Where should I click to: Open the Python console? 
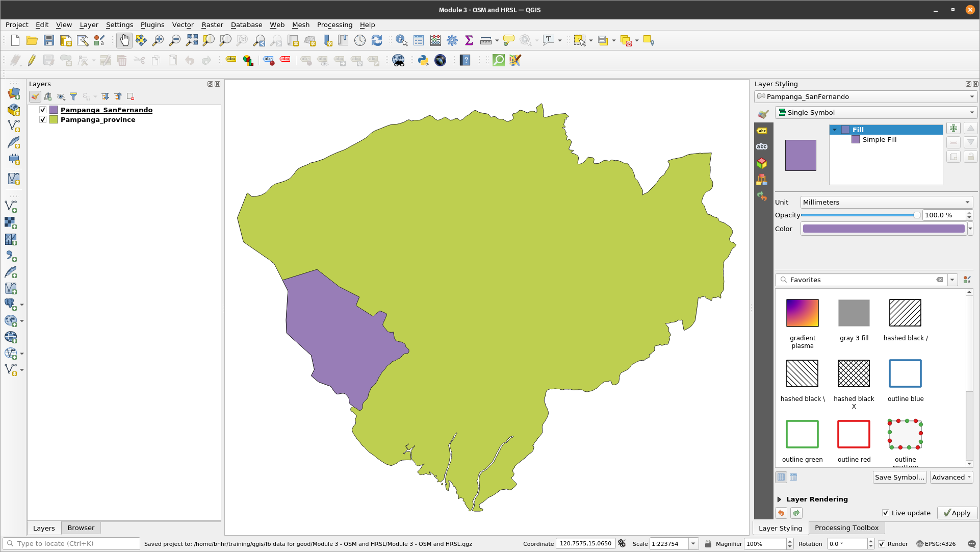click(x=423, y=60)
